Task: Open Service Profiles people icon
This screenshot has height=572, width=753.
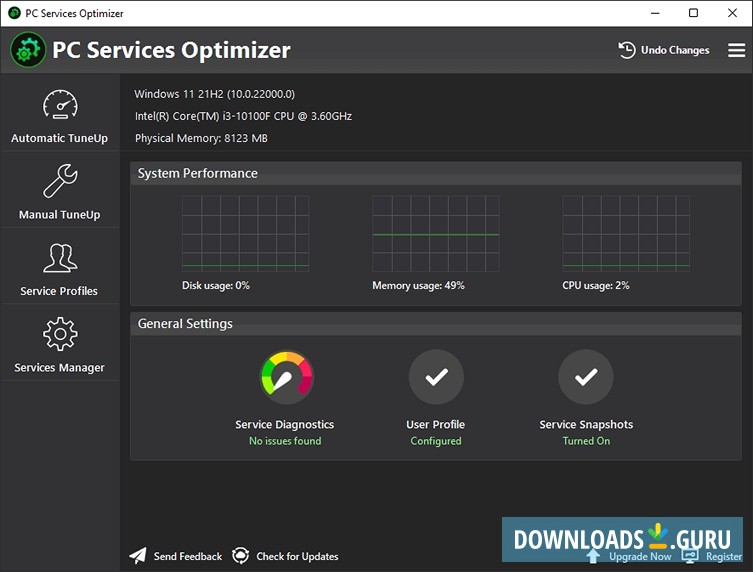Action: tap(60, 258)
